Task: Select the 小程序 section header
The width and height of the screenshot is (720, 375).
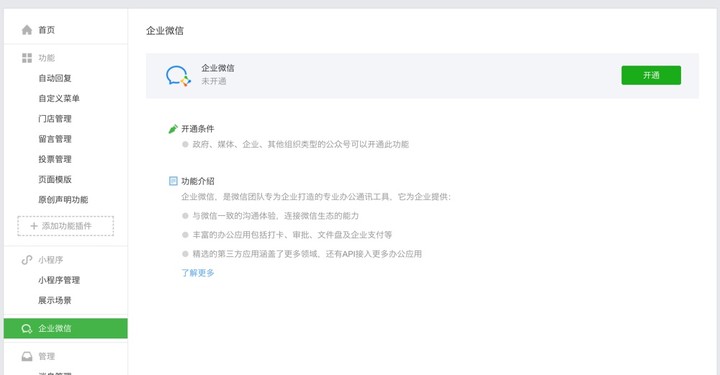Action: [51, 260]
